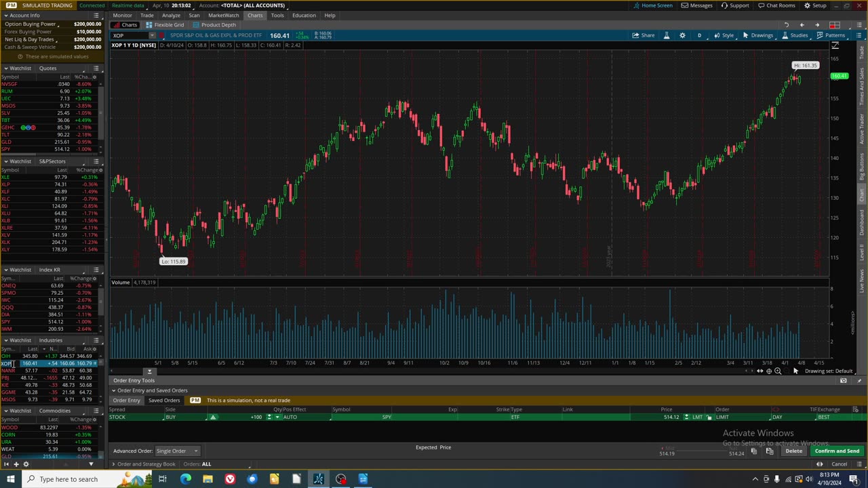
Task: Click the crosshair pan tool below chart
Action: (x=768, y=371)
